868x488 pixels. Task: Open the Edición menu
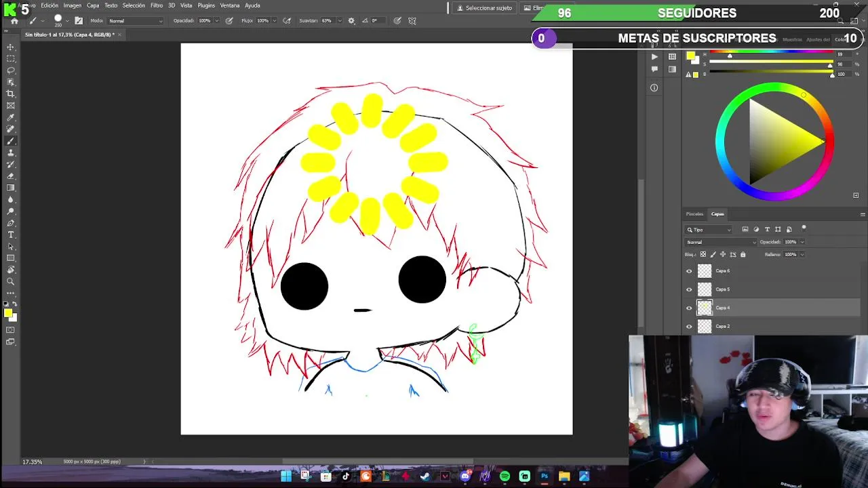pyautogui.click(x=50, y=5)
